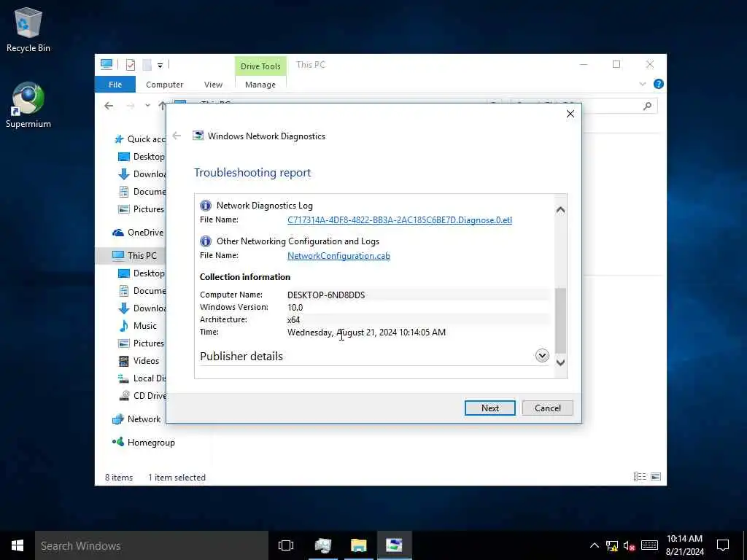
Task: Open the network status tray icon
Action: click(x=612, y=545)
